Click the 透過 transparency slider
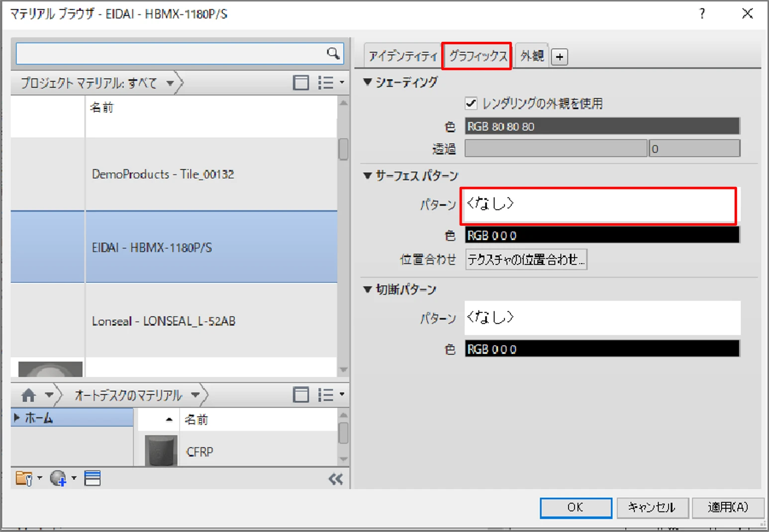This screenshot has height=532, width=769. 556,148
